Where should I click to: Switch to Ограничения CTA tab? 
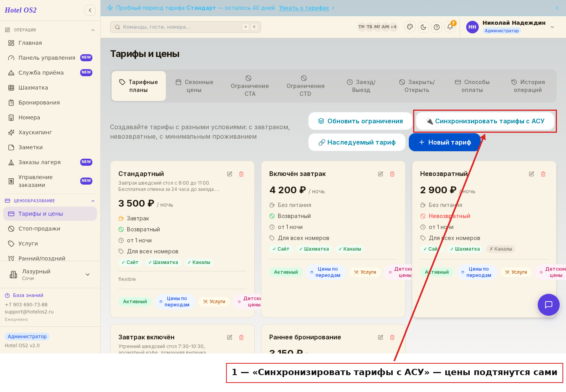coord(250,86)
